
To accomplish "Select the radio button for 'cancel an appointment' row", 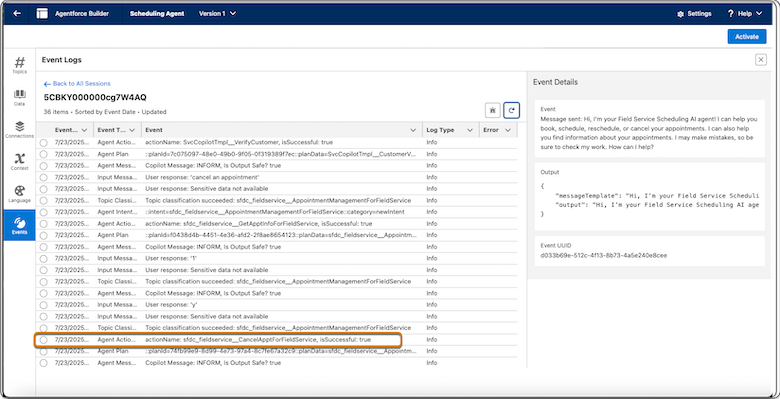I will [44, 178].
